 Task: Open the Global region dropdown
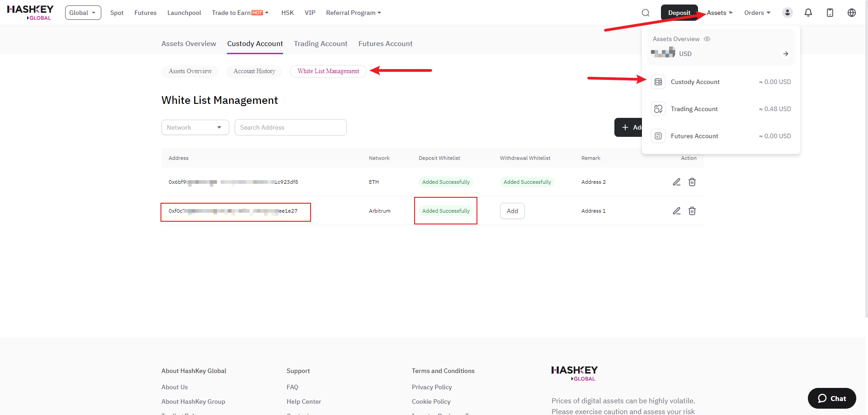tap(83, 13)
